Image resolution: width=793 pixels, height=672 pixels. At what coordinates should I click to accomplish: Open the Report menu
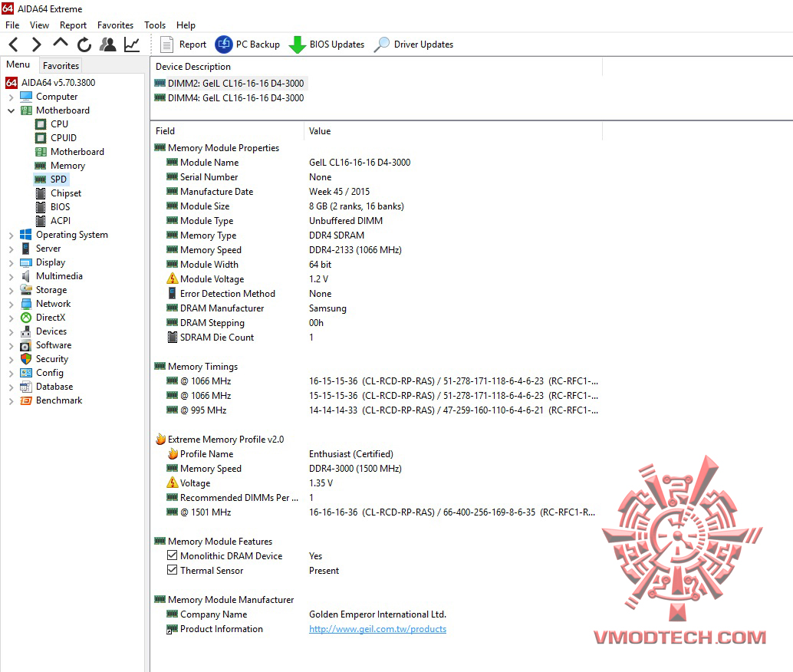tap(73, 25)
